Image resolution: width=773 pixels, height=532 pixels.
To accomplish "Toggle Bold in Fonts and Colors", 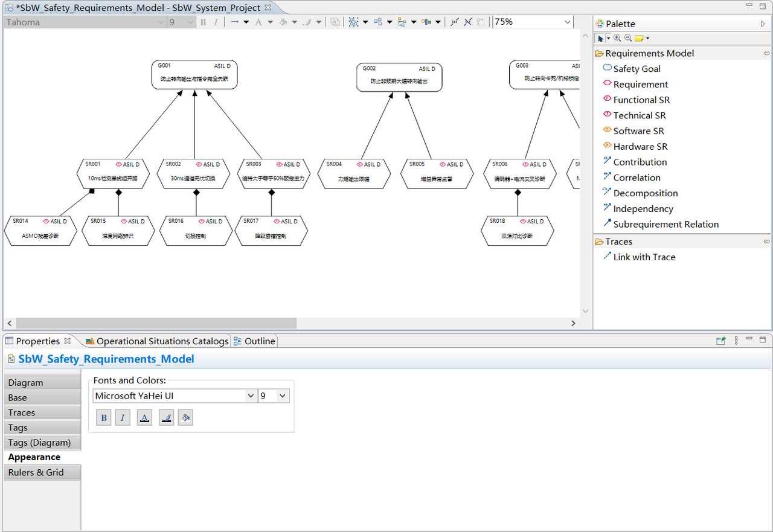I will 104,417.
